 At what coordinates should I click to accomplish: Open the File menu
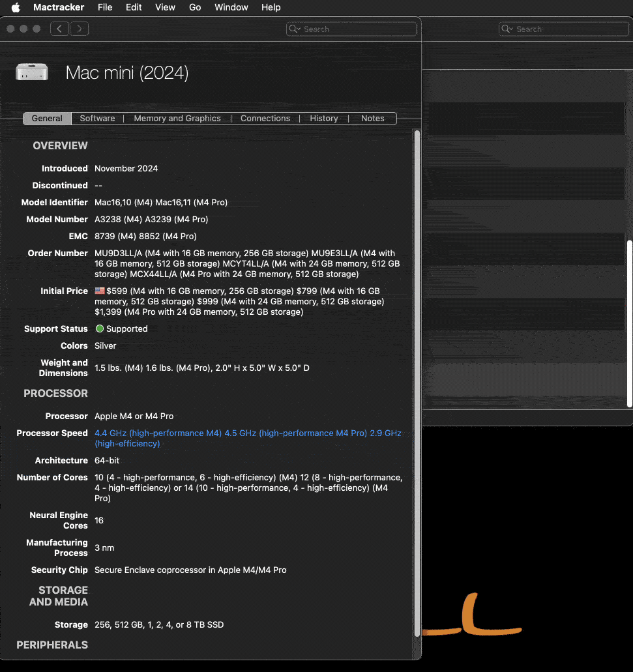coord(104,7)
